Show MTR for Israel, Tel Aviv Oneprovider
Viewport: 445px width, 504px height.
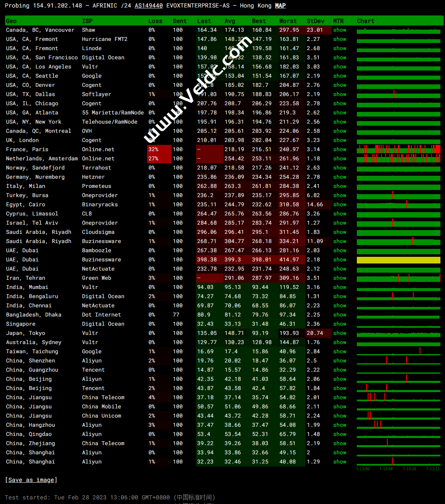pos(340,223)
